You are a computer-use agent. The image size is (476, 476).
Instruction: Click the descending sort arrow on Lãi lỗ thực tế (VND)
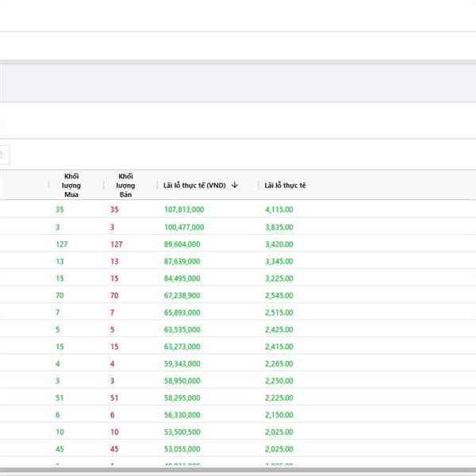click(235, 185)
